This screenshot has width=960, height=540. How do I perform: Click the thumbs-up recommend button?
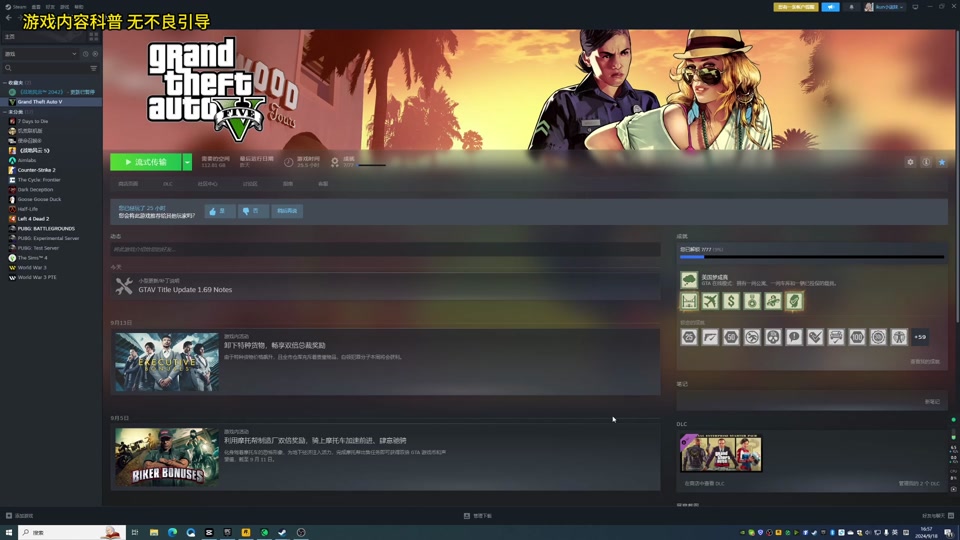(220, 211)
